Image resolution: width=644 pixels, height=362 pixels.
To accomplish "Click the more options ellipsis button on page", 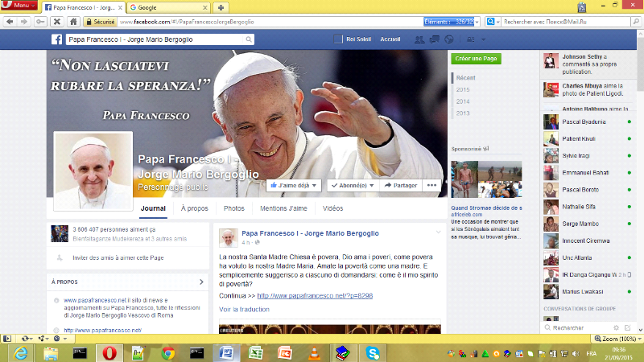I will (432, 185).
